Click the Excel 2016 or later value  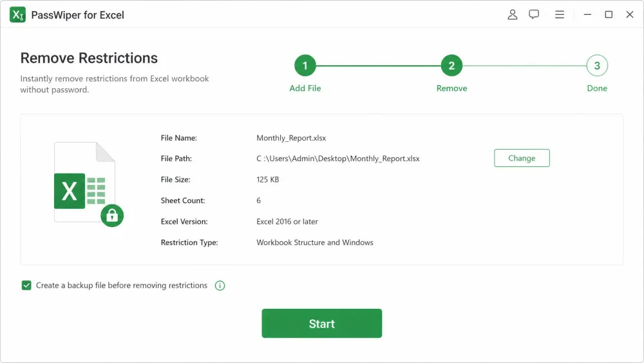pos(287,222)
